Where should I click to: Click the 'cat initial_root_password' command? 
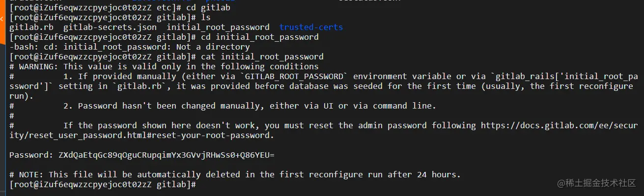[262, 57]
